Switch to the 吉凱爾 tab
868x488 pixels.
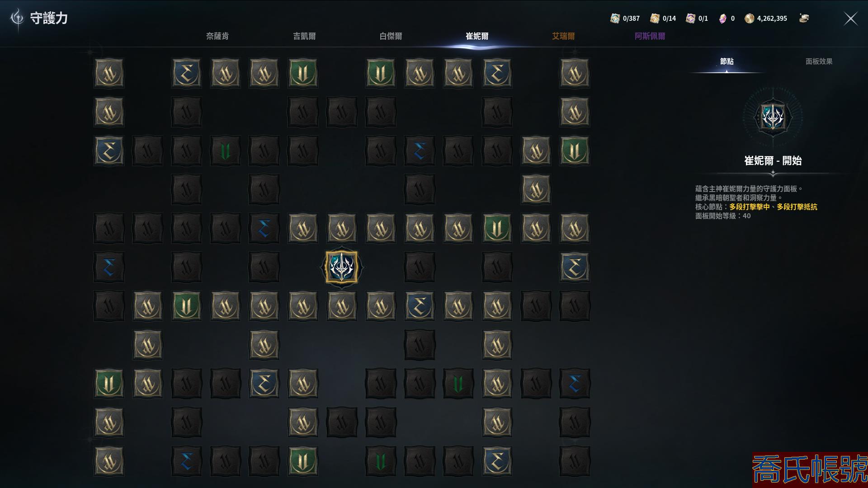coord(304,36)
